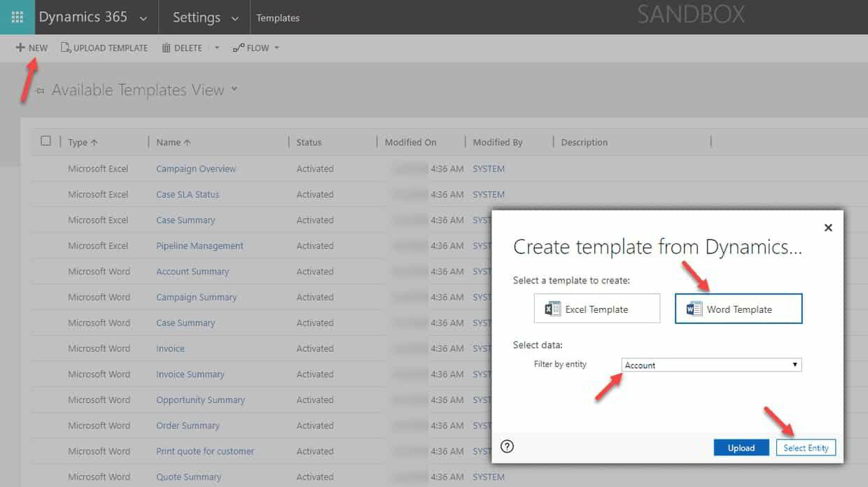Open the Campaign Overview template
The image size is (868, 487).
(x=196, y=169)
